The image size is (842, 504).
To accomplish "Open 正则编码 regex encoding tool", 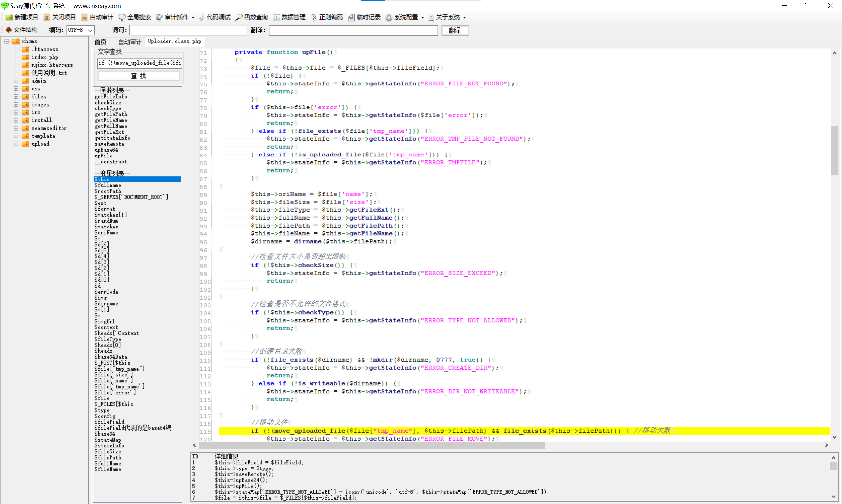I will pyautogui.click(x=314, y=17).
